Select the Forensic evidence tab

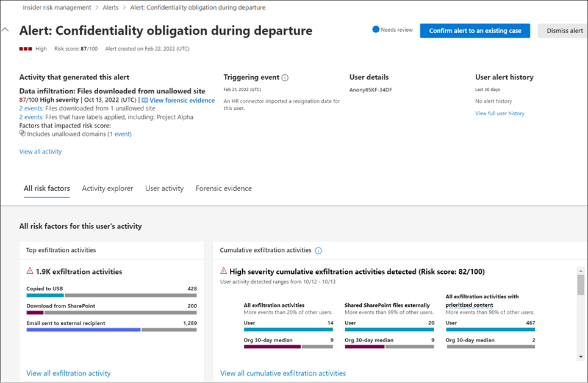click(x=223, y=188)
